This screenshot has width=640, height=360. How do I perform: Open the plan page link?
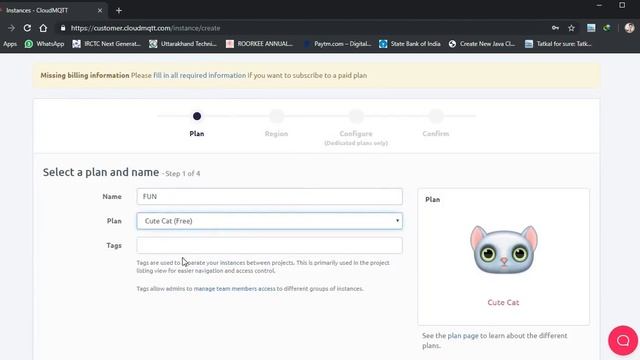(x=463, y=336)
